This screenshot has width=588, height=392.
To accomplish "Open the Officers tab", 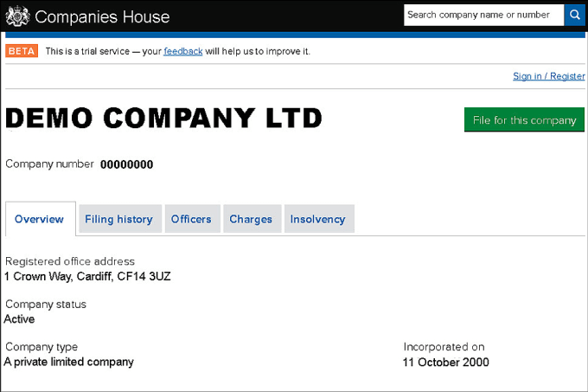I will pos(191,219).
